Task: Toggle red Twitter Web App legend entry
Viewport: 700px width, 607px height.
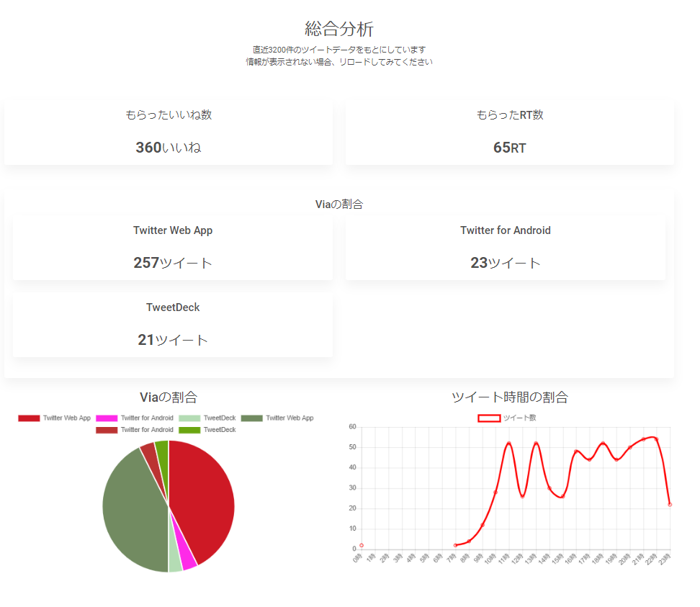Action: [x=55, y=418]
